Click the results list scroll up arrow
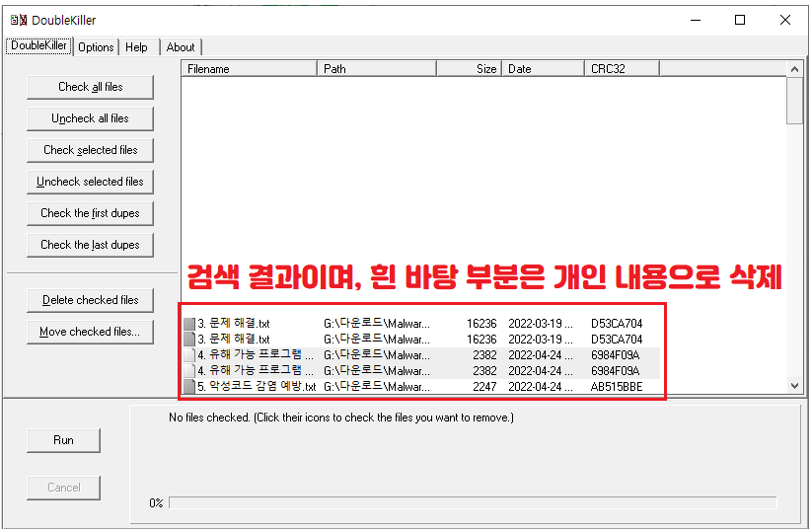Screen dimensions: 812x532 click(794, 69)
